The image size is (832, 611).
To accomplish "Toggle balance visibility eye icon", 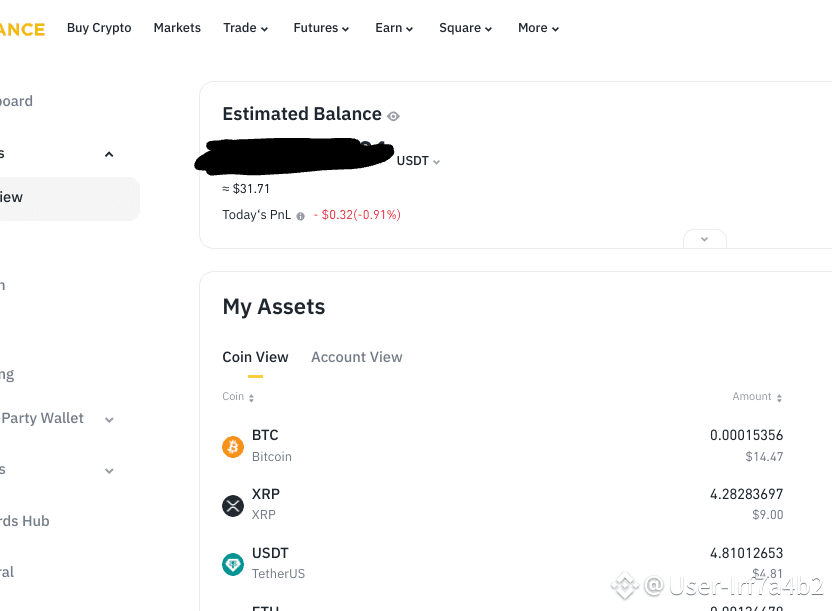I will (393, 116).
